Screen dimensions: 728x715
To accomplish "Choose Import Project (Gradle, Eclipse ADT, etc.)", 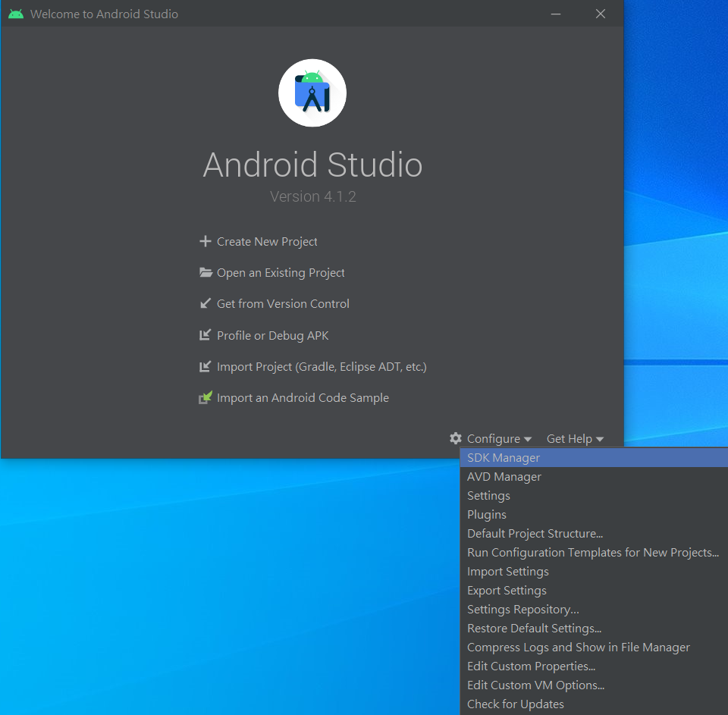I will (x=322, y=367).
